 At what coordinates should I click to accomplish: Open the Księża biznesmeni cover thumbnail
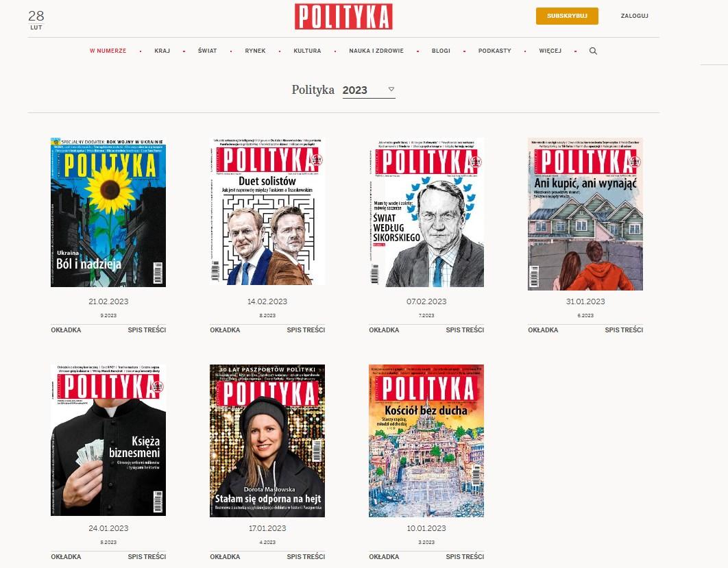point(108,440)
